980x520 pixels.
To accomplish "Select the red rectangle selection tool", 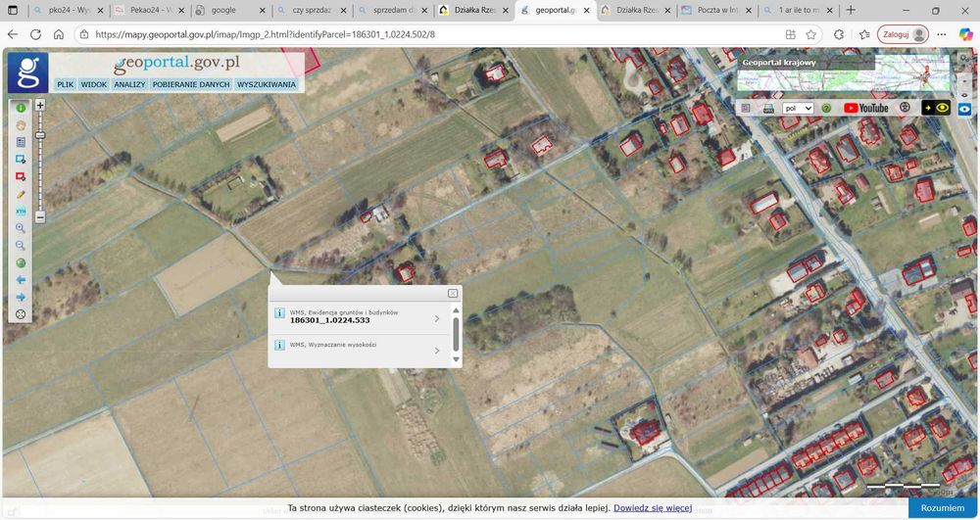I will pos(21,176).
